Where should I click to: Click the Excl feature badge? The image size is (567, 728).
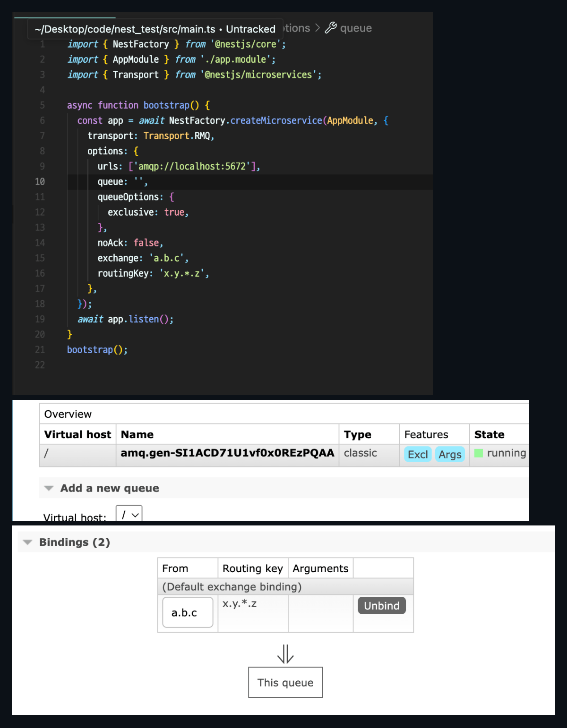418,455
